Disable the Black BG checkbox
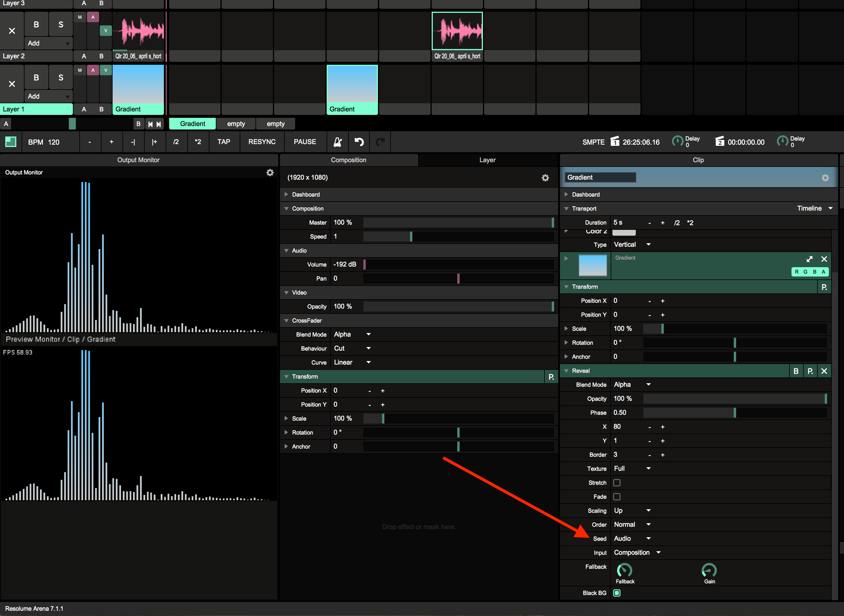 tap(617, 593)
